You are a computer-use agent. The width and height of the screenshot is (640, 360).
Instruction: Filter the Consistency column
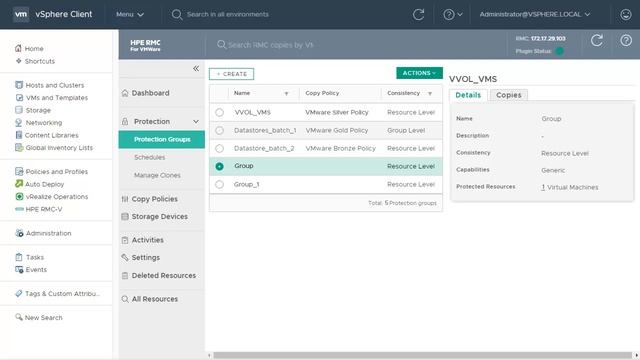coord(430,93)
